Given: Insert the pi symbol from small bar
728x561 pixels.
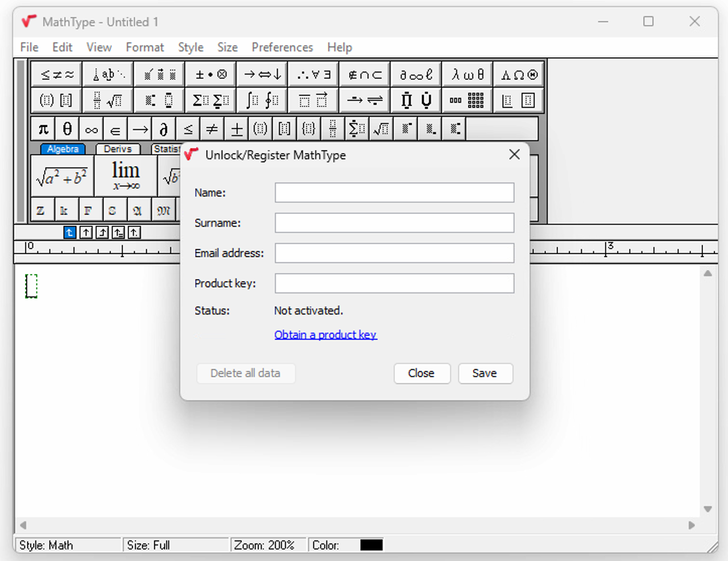Looking at the screenshot, I should tap(43, 129).
